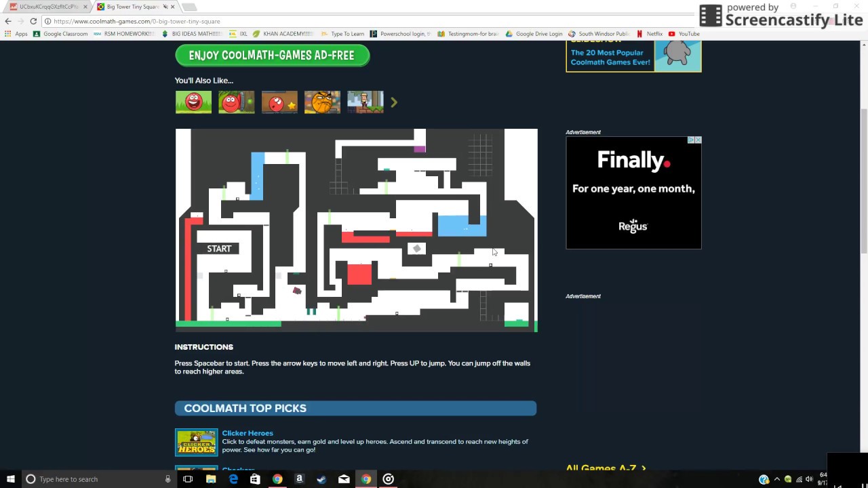This screenshot has height=488, width=868.
Task: Click the page vertical scrollbar thumb
Action: tap(864, 180)
